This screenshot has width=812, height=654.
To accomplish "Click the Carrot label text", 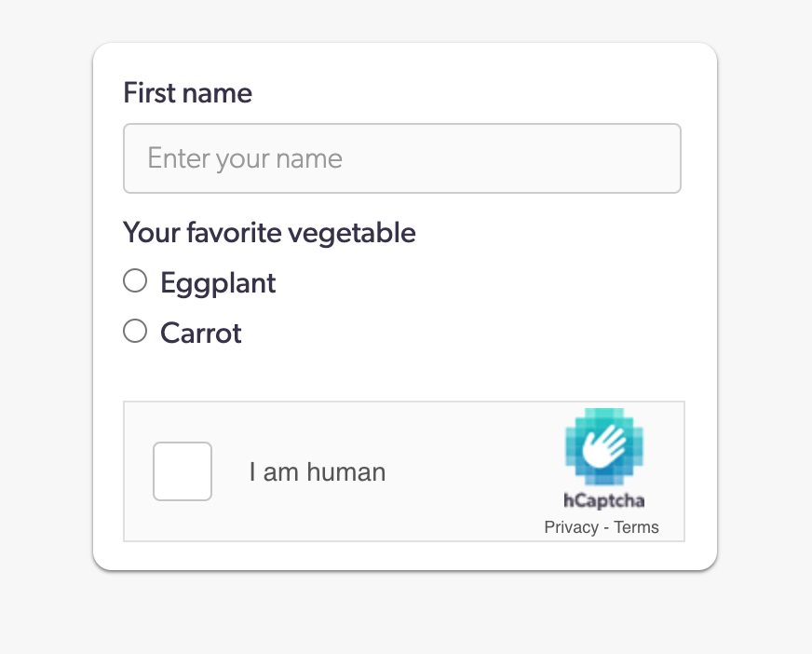I will click(x=201, y=333).
